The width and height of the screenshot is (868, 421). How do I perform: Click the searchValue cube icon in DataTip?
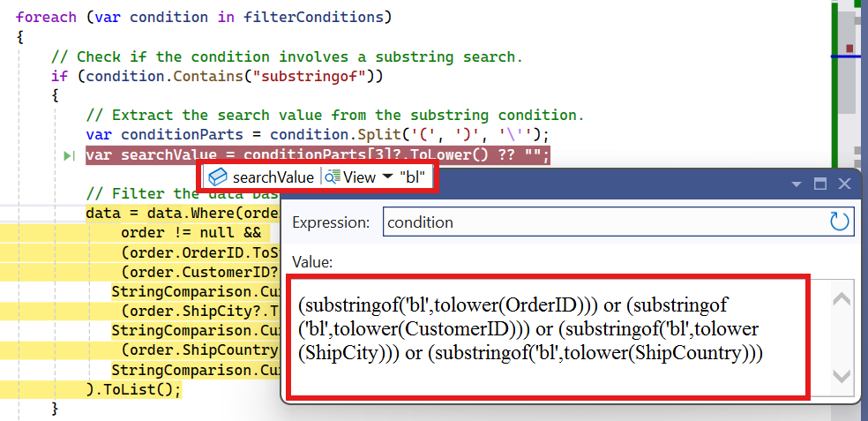pyautogui.click(x=217, y=177)
